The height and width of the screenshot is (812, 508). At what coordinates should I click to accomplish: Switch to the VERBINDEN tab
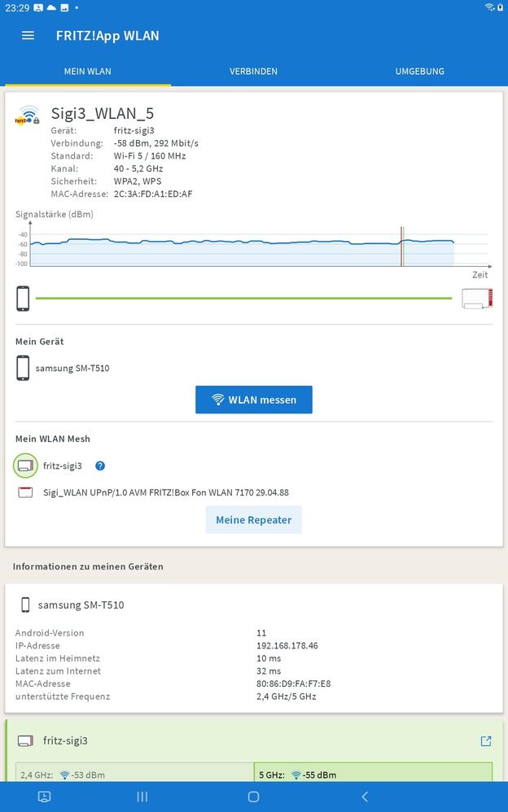tap(253, 72)
